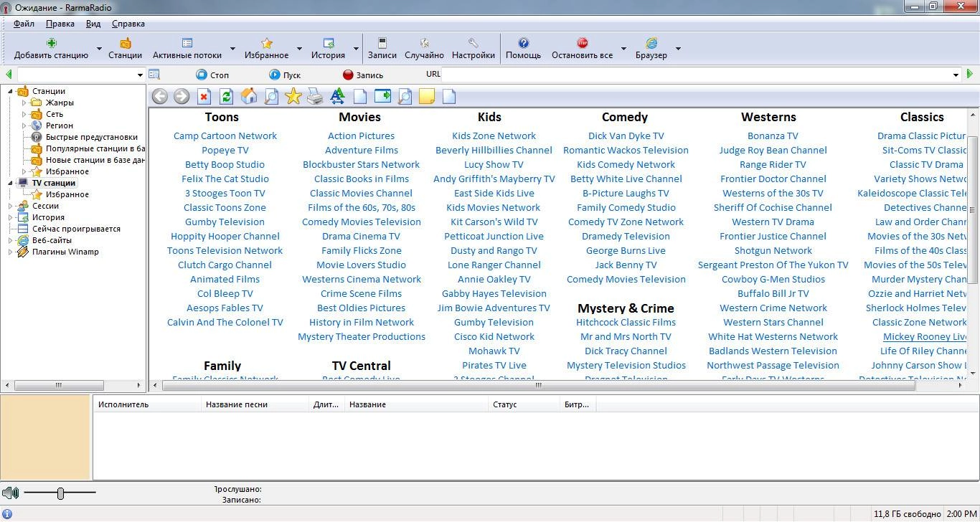Click the magnifier search icon beside the home icon
Viewport: 980px width, 522px height.
(x=270, y=96)
